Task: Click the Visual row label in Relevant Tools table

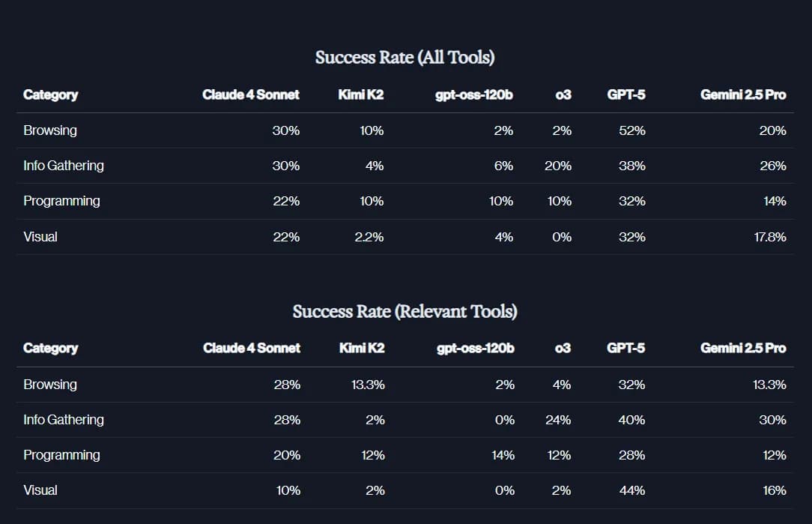Action: click(40, 490)
